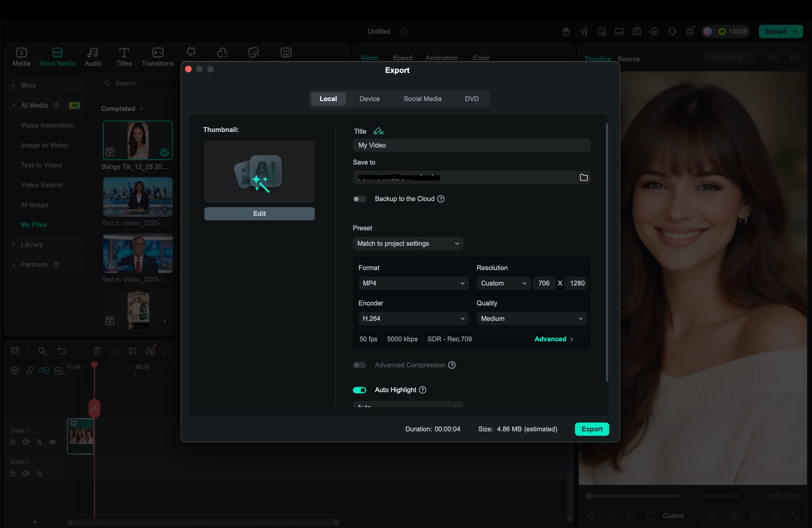Select the DVD export tab

[471, 99]
